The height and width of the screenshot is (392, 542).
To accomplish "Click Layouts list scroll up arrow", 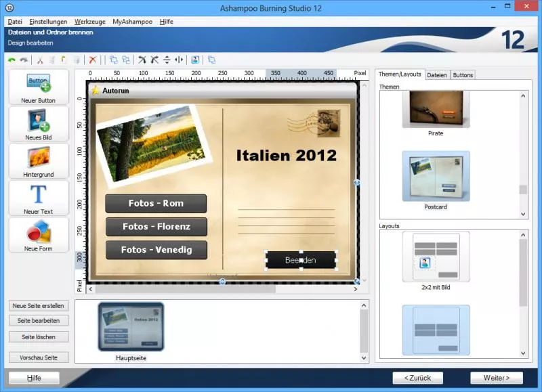I will click(x=523, y=235).
